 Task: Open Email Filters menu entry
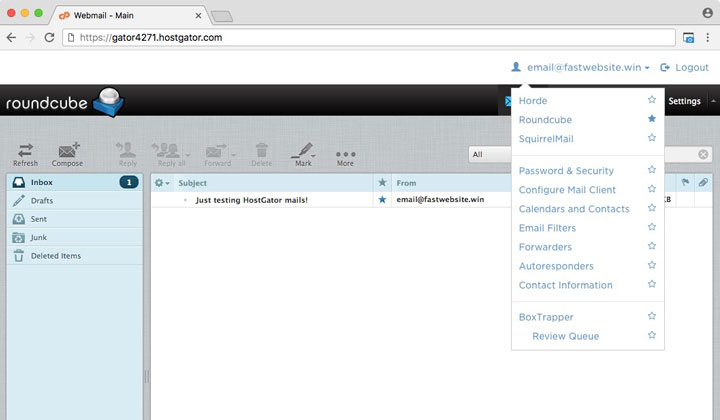pos(547,228)
